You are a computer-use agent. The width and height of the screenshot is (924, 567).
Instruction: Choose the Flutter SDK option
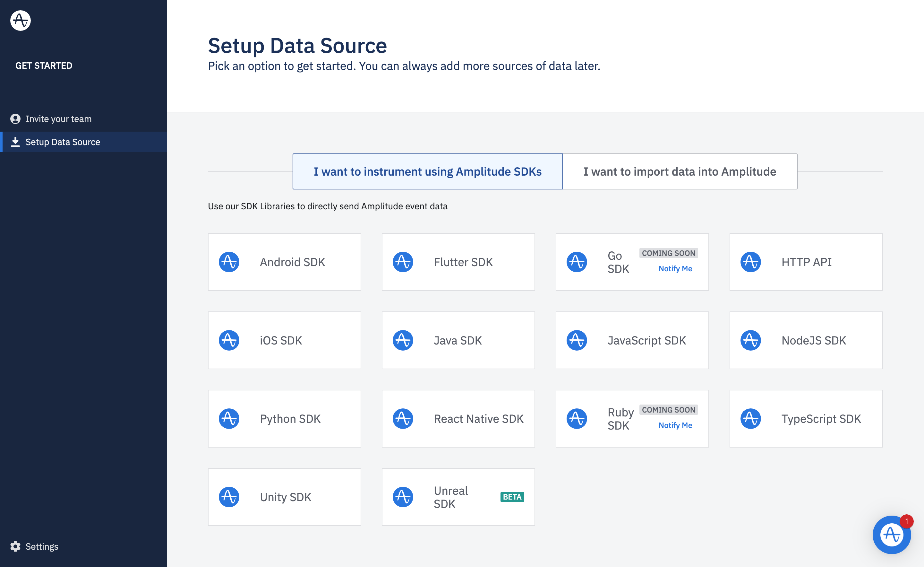pos(458,262)
